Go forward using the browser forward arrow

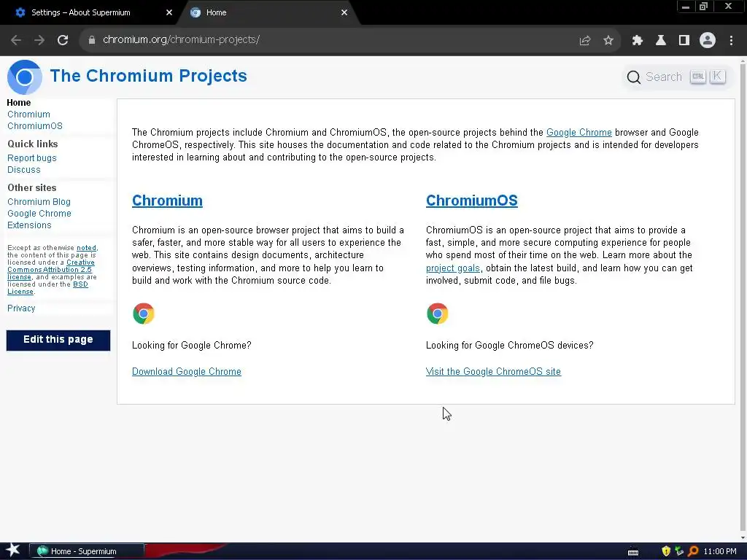[39, 40]
